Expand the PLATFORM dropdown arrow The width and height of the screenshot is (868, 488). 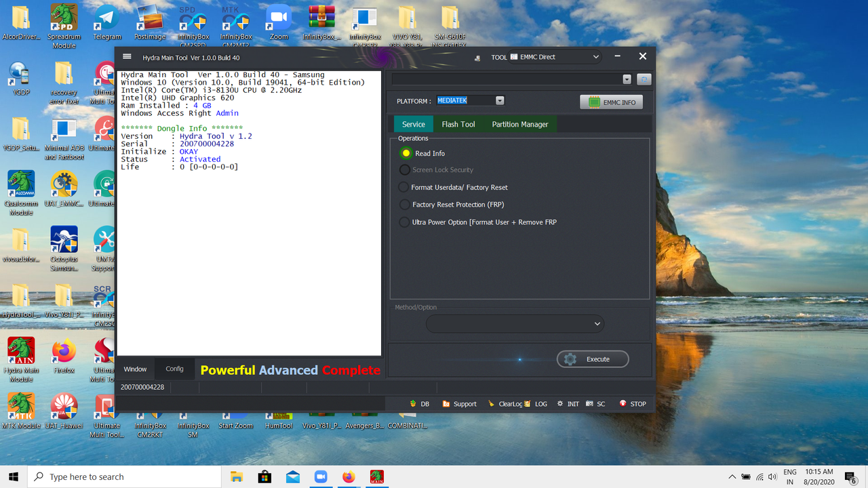click(500, 100)
